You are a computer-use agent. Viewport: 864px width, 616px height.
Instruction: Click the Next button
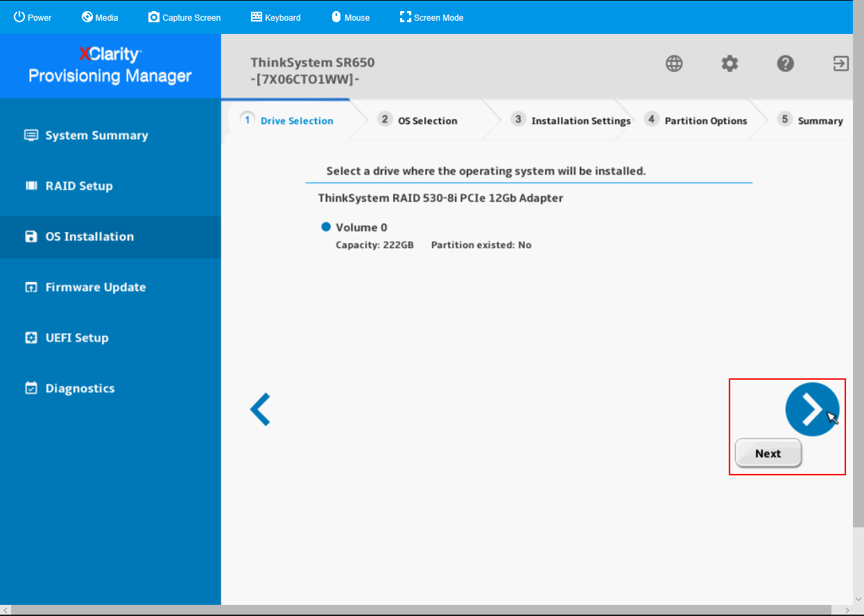(768, 453)
